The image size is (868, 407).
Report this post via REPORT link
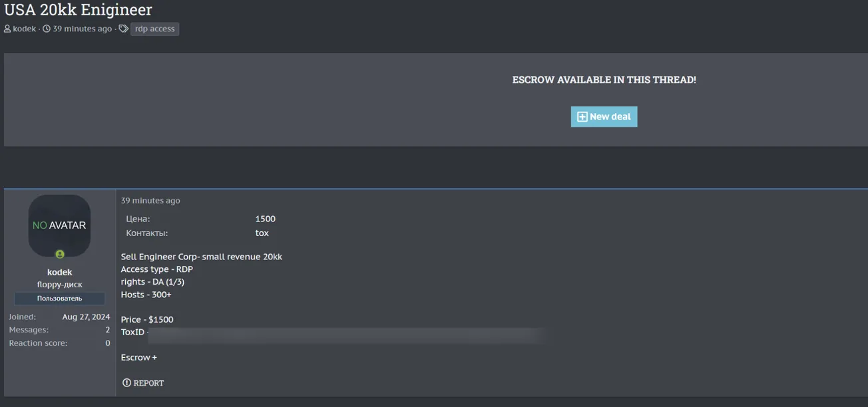pyautogui.click(x=148, y=383)
